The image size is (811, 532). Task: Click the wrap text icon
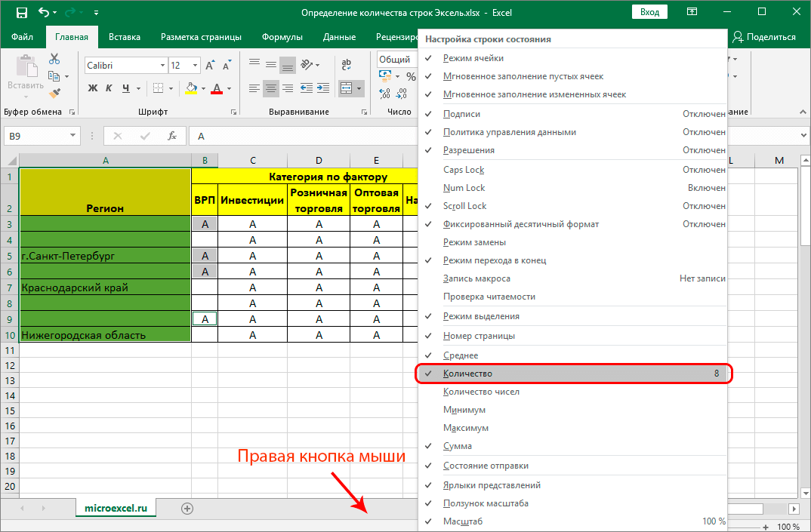(346, 66)
